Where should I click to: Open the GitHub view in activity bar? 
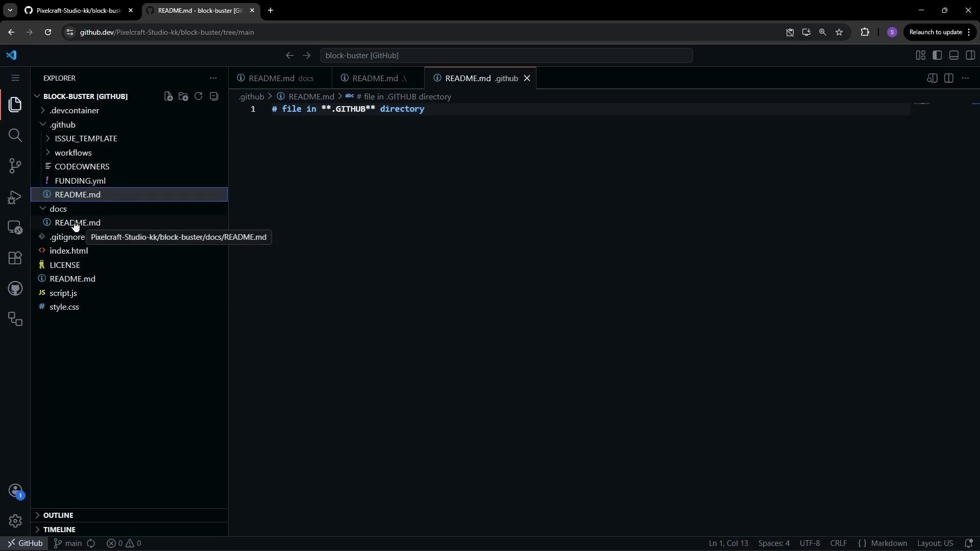15,289
